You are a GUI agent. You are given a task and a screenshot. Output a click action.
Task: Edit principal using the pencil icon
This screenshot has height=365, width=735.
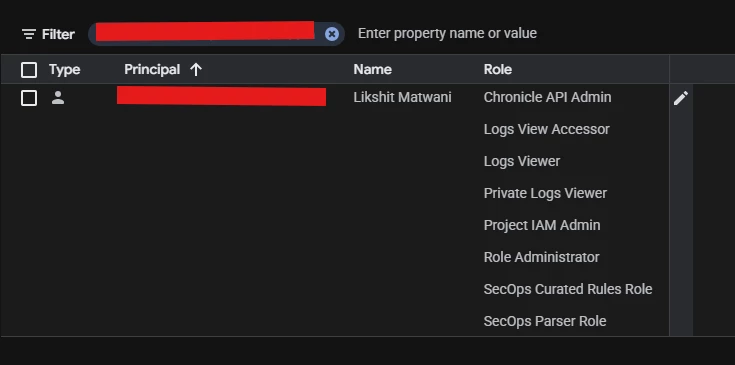pos(681,98)
